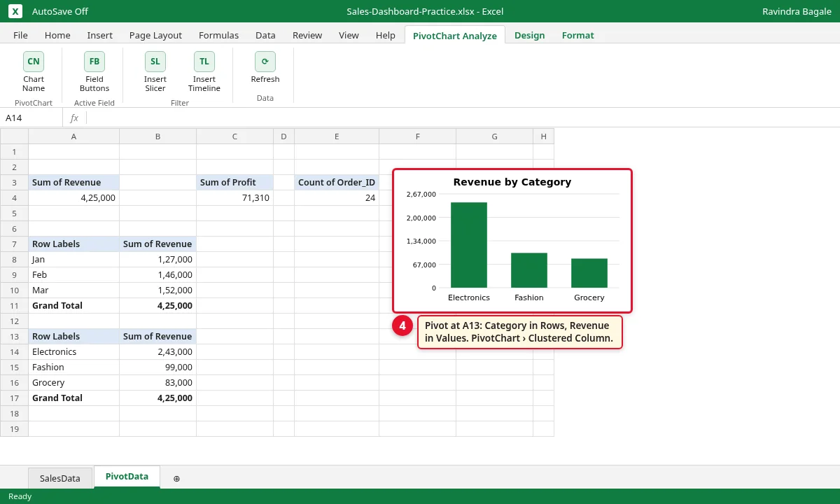Screen dimensions: 840x504
Task: Open the Review tab
Action: (307, 35)
